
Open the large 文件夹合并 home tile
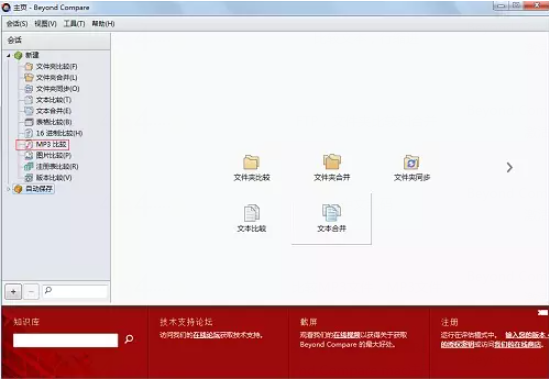(332, 168)
